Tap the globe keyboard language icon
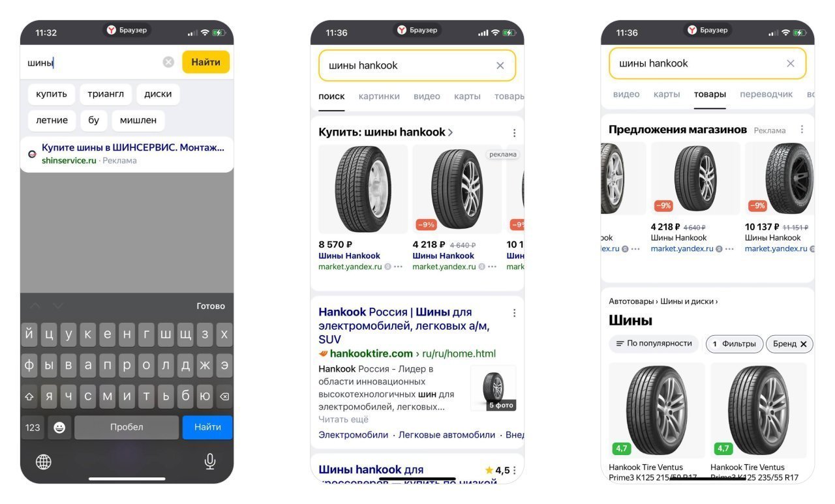Viewport: 835px width, 504px height. click(44, 462)
